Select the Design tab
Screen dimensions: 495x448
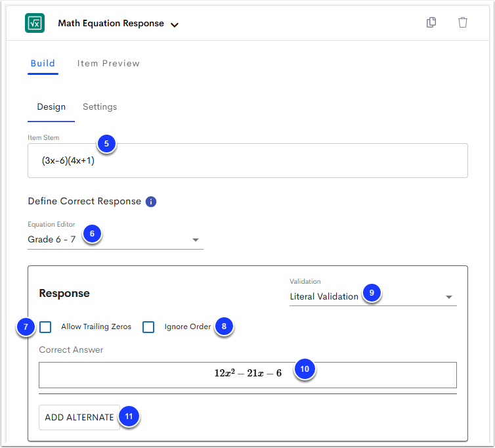click(x=51, y=107)
